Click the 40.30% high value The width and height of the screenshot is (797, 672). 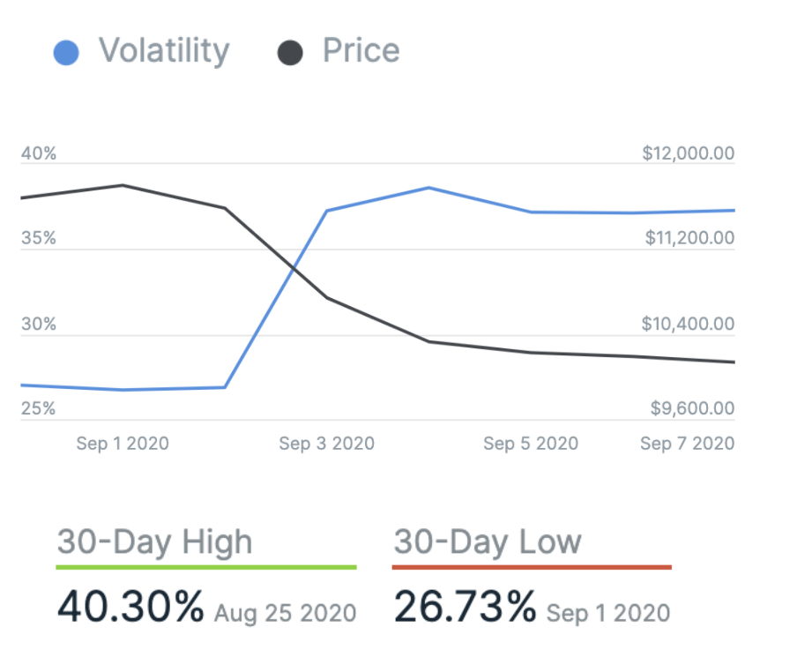point(130,607)
